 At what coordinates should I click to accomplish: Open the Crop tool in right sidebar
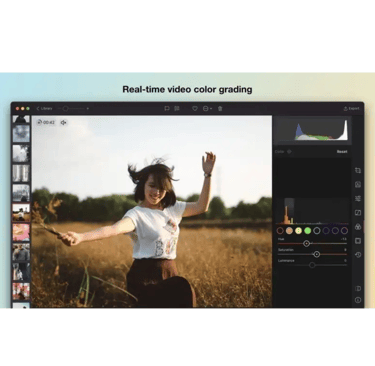point(358,170)
